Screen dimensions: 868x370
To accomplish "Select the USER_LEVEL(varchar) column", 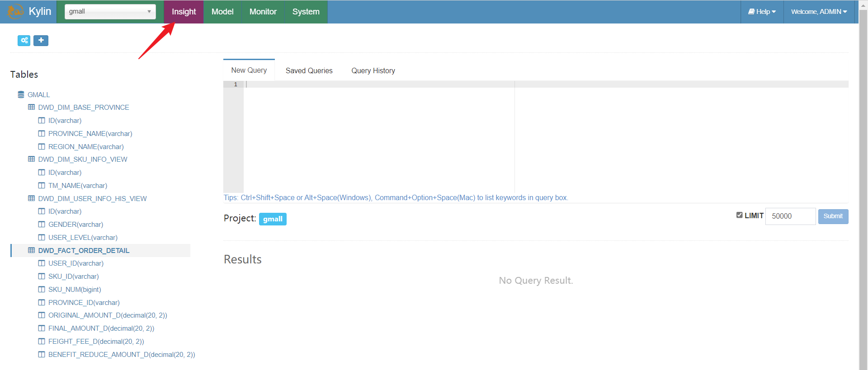I will coord(83,238).
